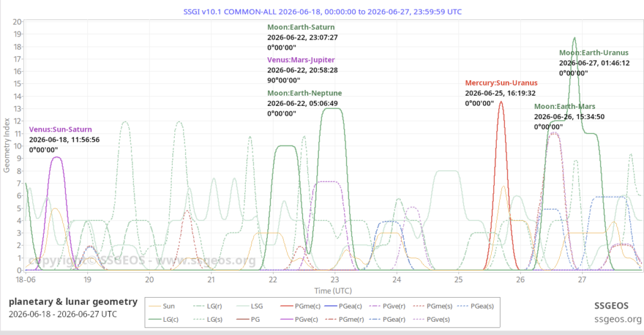
Task: Toggle the PGme(r) legend entry
Action: point(345,319)
